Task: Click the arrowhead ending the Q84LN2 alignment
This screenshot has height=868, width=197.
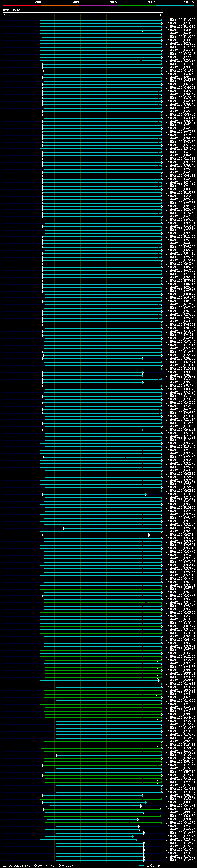Action: [x=141, y=806]
